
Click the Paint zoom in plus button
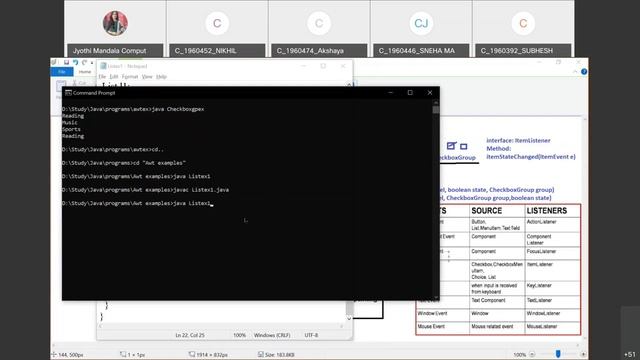coord(583,355)
